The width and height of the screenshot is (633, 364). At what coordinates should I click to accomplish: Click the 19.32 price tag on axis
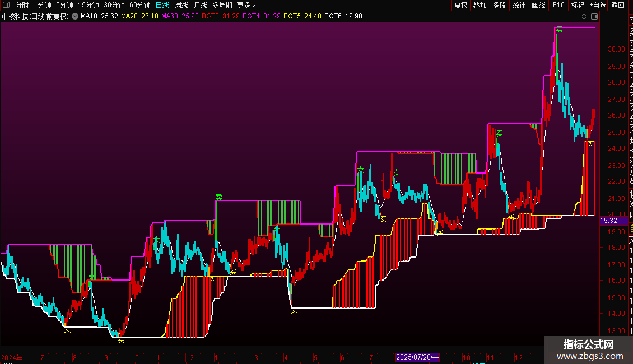point(613,220)
